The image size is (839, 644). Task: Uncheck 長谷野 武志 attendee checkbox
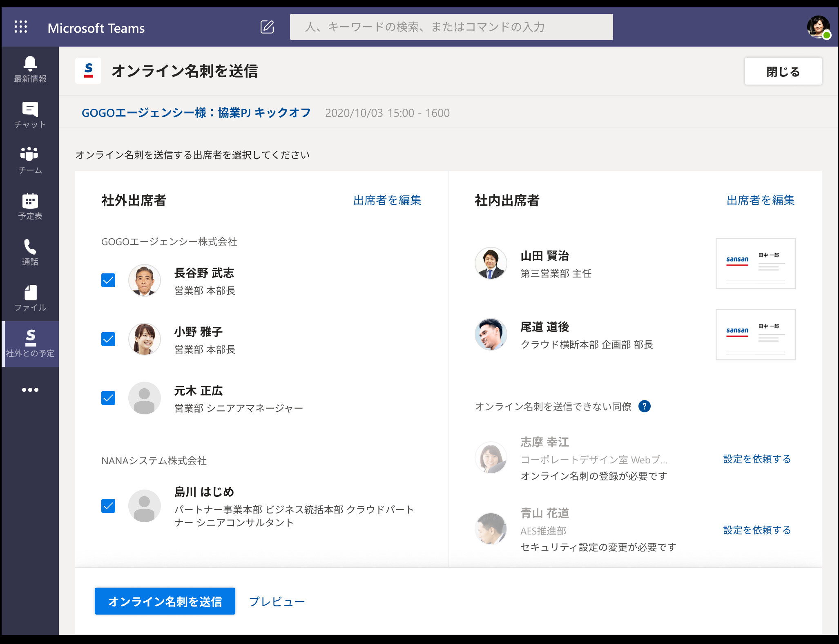point(108,280)
